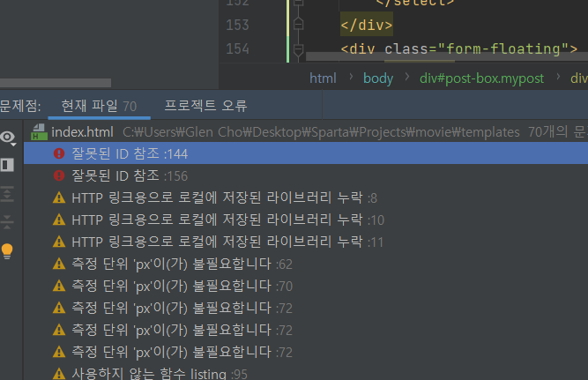Screen dimensions: 588x380
Task: Click the index.html file row
Action: click(x=306, y=132)
